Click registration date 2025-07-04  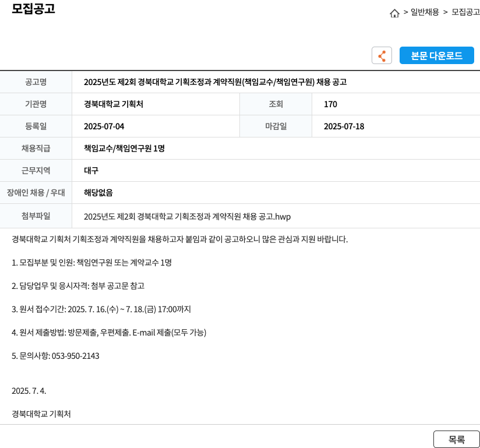pos(104,126)
